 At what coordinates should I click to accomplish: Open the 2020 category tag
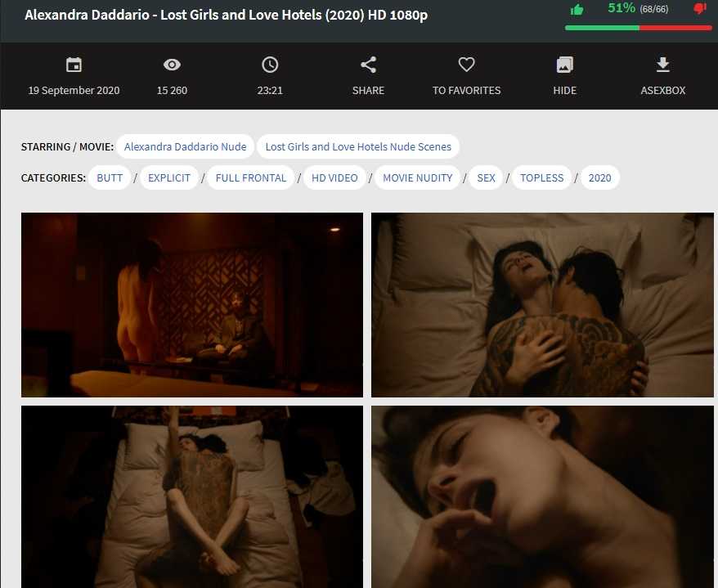(x=599, y=177)
